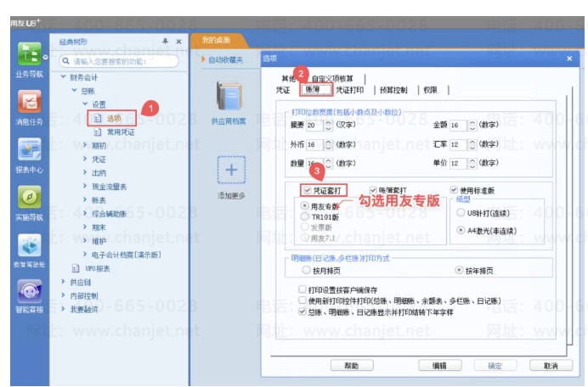Image resolution: width=588 pixels, height=387 pixels.
Task: Open 实施导航 sidebar icon
Action: [29, 197]
